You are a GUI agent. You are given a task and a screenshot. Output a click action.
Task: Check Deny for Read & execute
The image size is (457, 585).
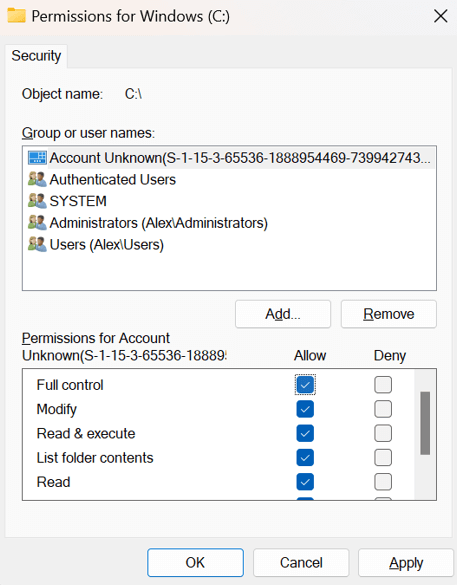(x=383, y=433)
